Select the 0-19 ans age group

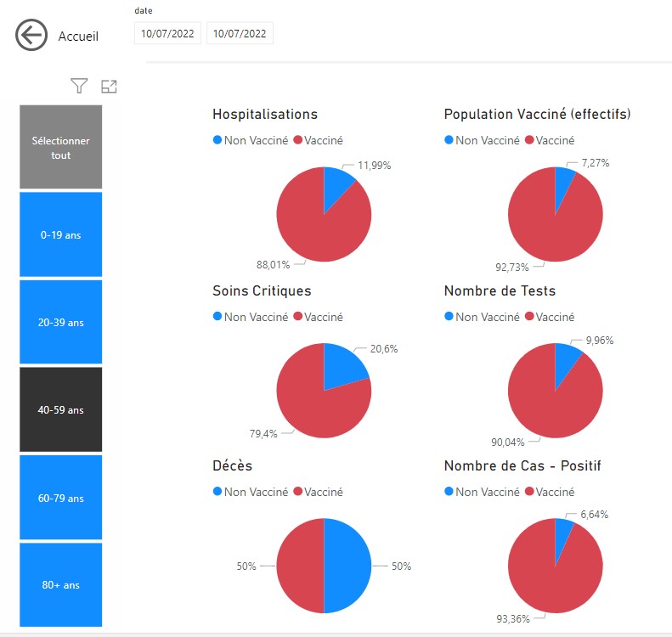pos(61,235)
